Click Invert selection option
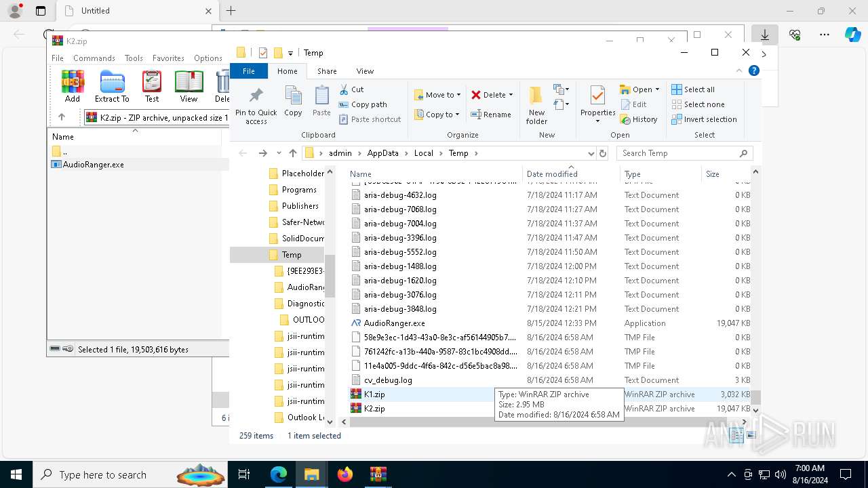This screenshot has height=488, width=868. [x=704, y=119]
